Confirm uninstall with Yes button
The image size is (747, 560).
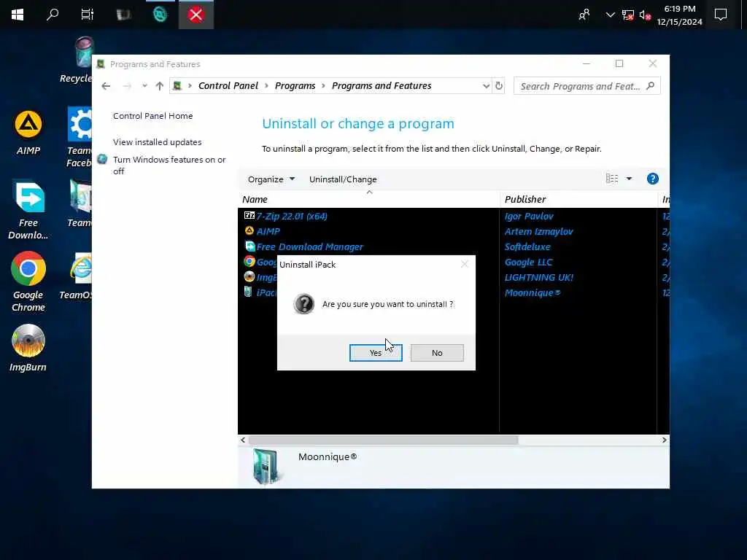[x=376, y=353]
